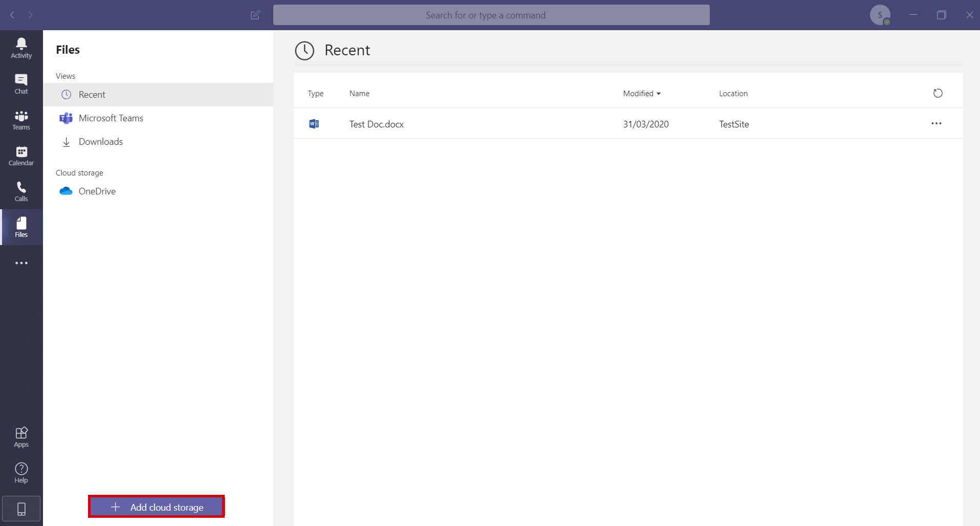Click the Add cloud storage button

pyautogui.click(x=157, y=507)
